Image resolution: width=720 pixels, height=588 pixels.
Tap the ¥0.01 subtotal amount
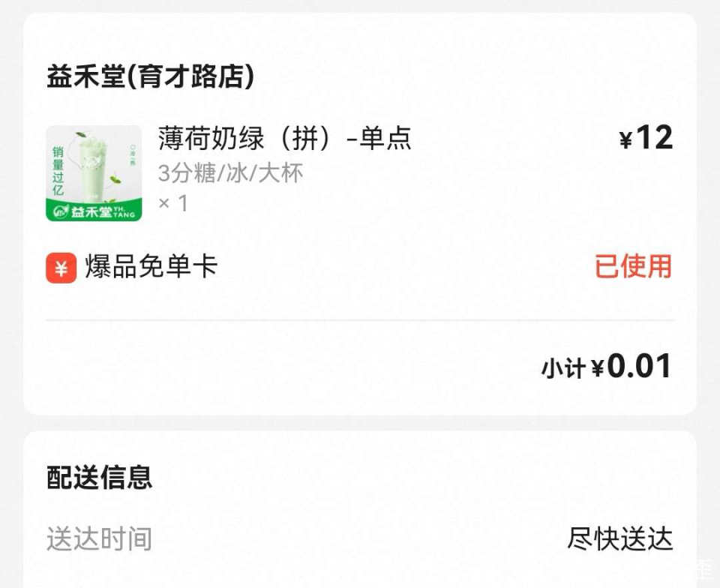coord(638,367)
